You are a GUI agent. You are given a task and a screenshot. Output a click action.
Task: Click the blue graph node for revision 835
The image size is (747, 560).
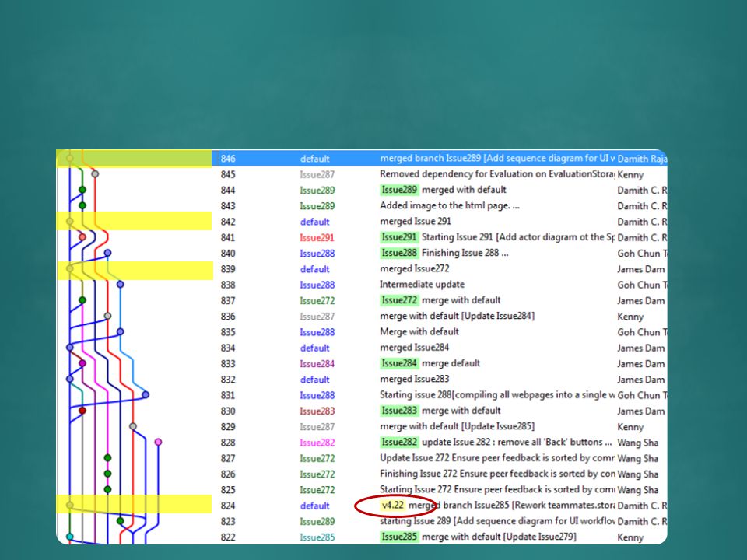point(120,331)
